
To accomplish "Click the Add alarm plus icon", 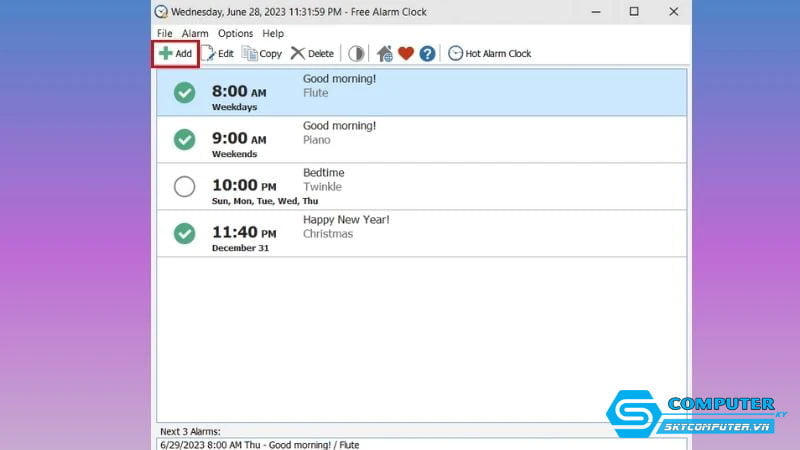I will 165,54.
